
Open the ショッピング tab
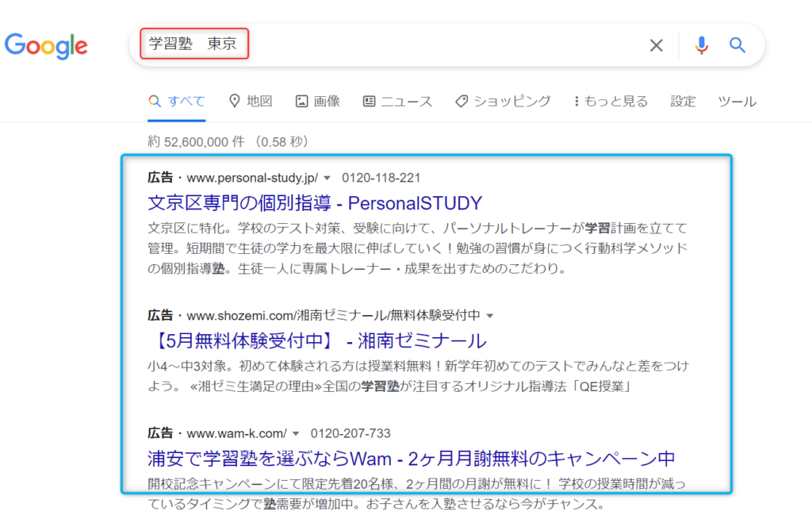click(x=503, y=102)
